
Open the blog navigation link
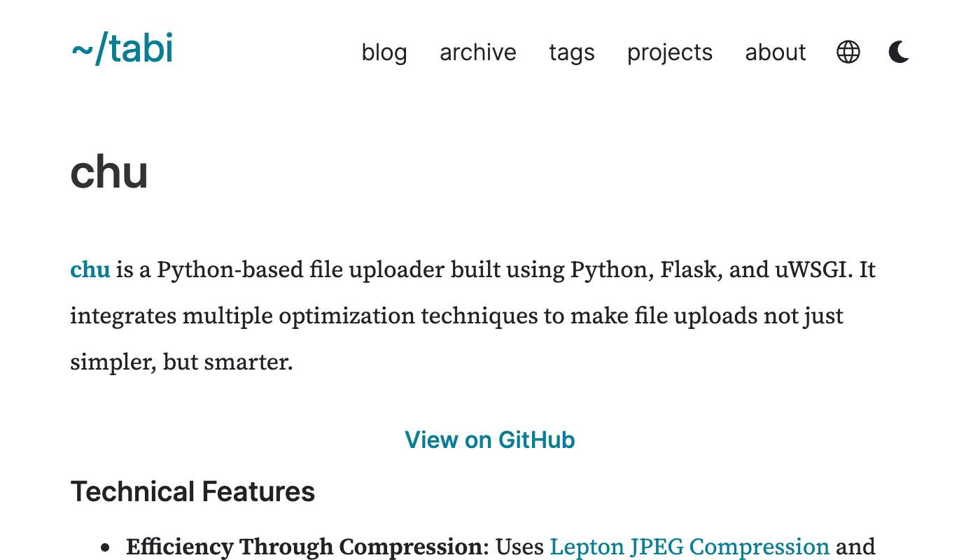[x=384, y=52]
